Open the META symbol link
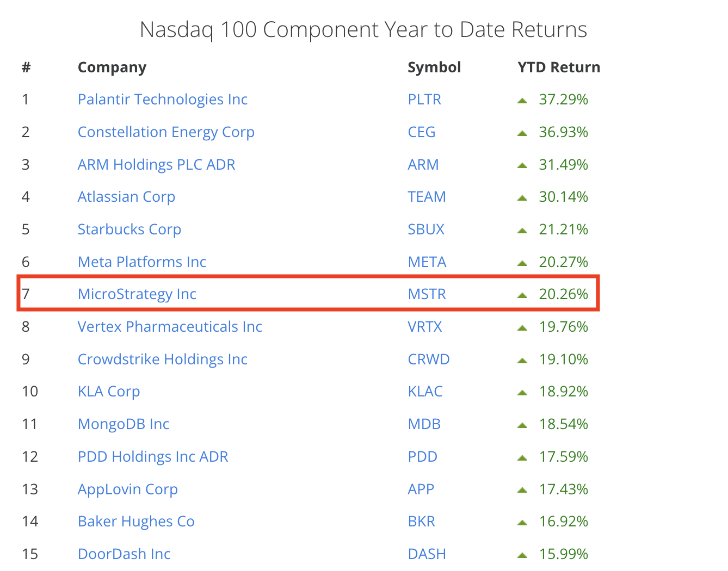The width and height of the screenshot is (728, 571). pos(427,262)
